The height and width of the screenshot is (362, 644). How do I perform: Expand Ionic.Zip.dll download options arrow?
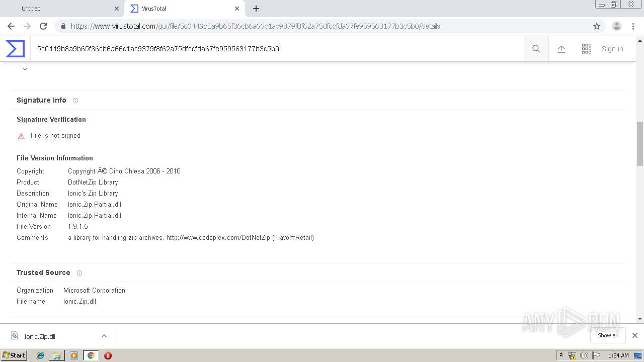[x=104, y=336]
